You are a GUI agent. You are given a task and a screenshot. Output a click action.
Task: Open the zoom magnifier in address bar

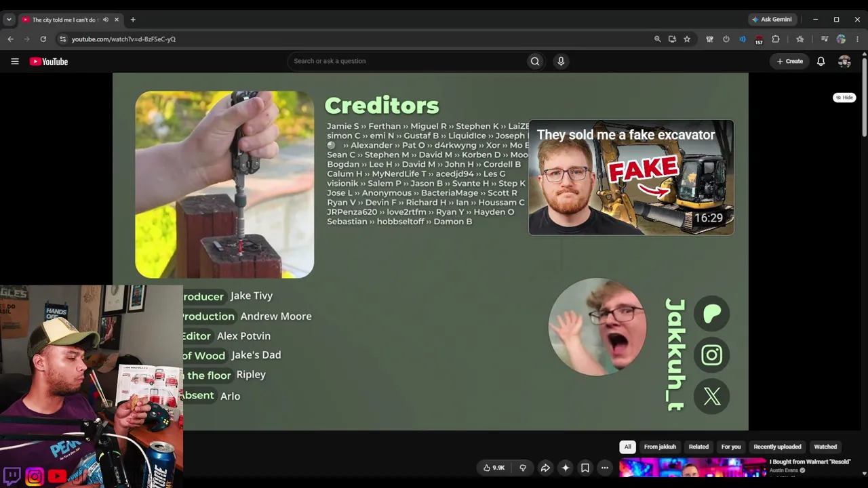point(657,39)
